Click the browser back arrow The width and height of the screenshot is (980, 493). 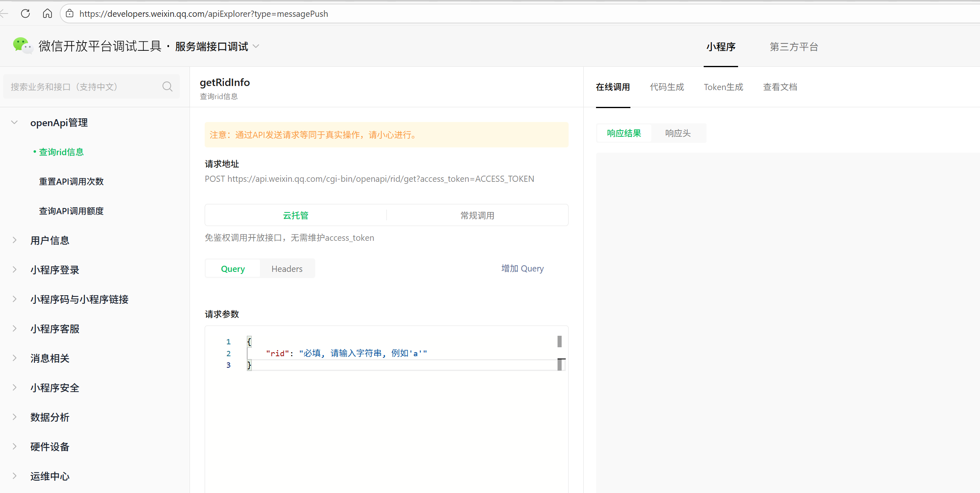click(4, 14)
